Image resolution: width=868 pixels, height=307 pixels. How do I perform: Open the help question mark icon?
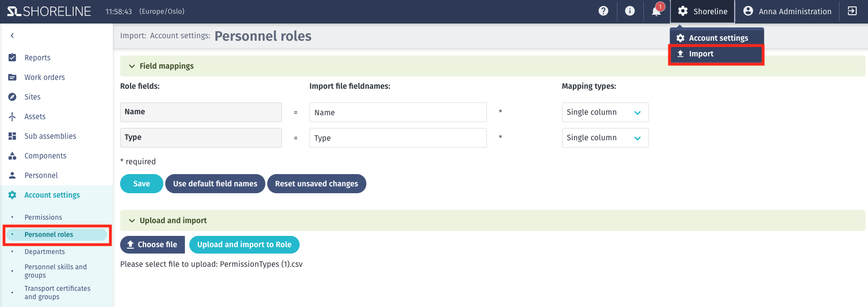(603, 11)
